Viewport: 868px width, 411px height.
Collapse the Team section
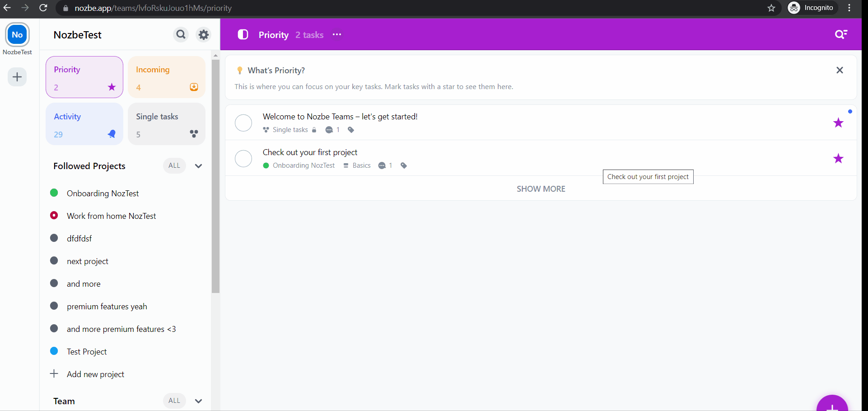(x=198, y=401)
